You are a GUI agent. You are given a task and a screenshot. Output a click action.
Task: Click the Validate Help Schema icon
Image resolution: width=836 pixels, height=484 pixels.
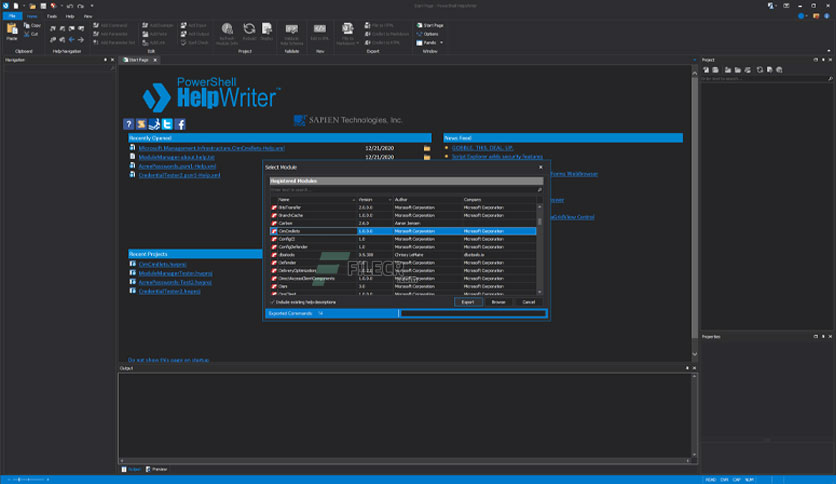pos(292,29)
